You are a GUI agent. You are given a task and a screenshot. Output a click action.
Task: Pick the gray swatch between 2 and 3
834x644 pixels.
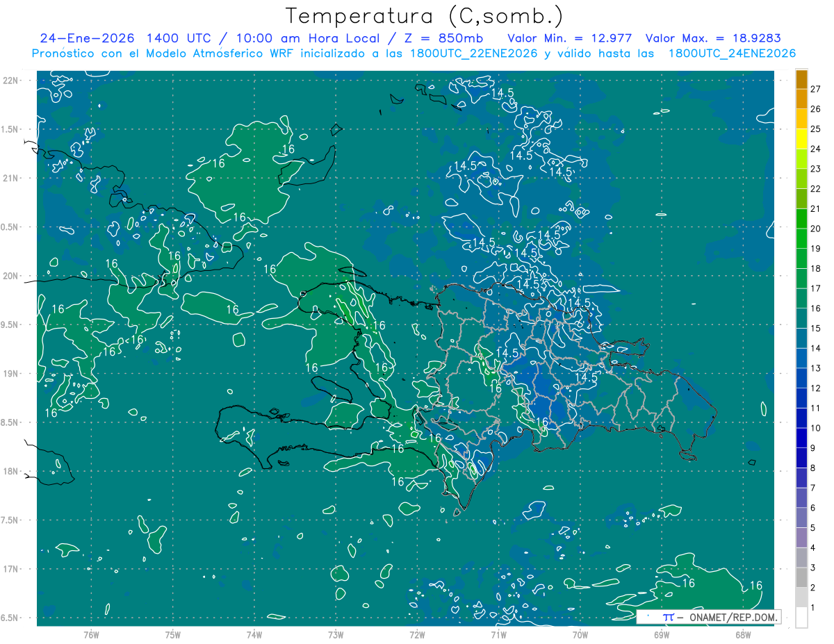point(801,578)
